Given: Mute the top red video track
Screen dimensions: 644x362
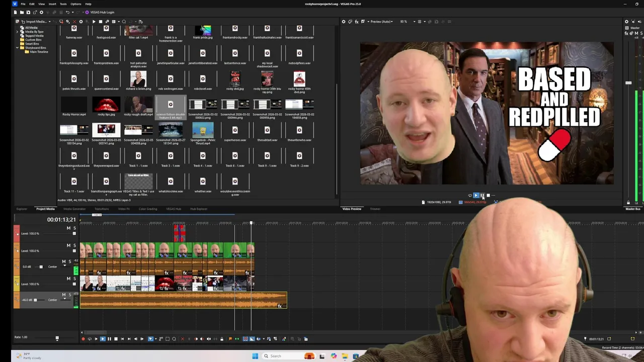Looking at the screenshot, I should pyautogui.click(x=68, y=228).
